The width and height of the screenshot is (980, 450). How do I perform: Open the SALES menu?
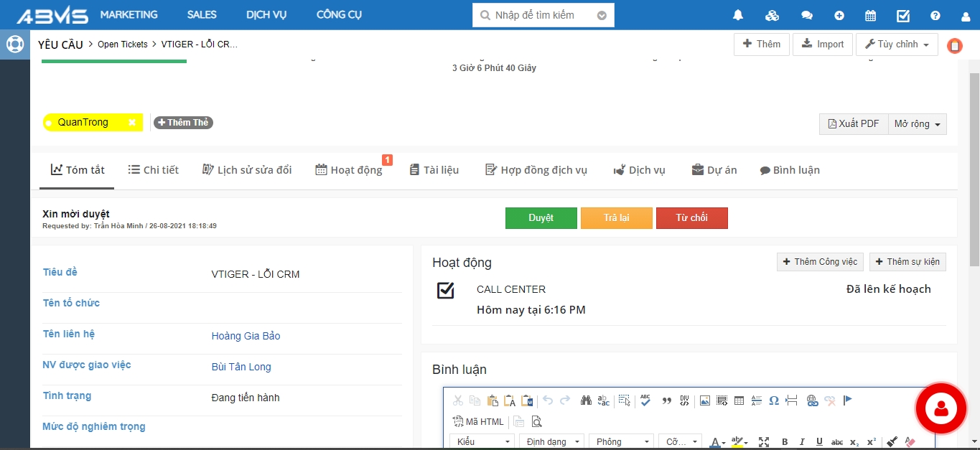(x=202, y=15)
